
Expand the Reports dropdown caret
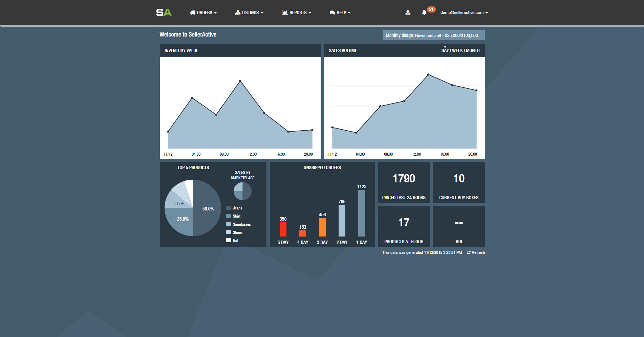(x=310, y=13)
